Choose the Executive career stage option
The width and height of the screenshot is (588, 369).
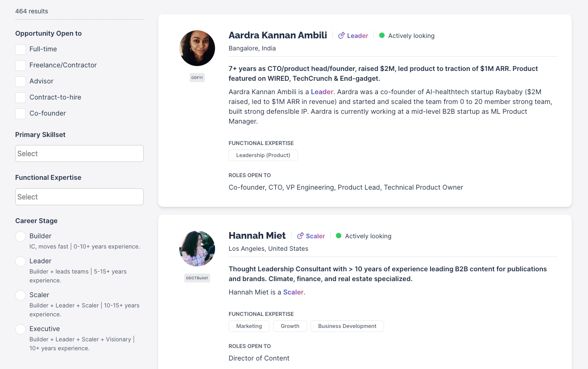pos(21,329)
